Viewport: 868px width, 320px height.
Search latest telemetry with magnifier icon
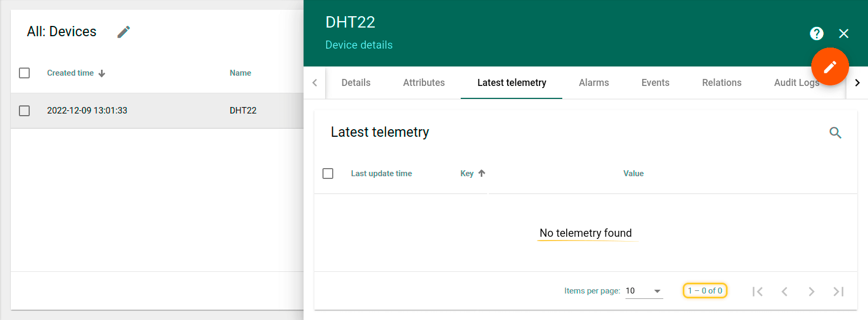pyautogui.click(x=835, y=132)
